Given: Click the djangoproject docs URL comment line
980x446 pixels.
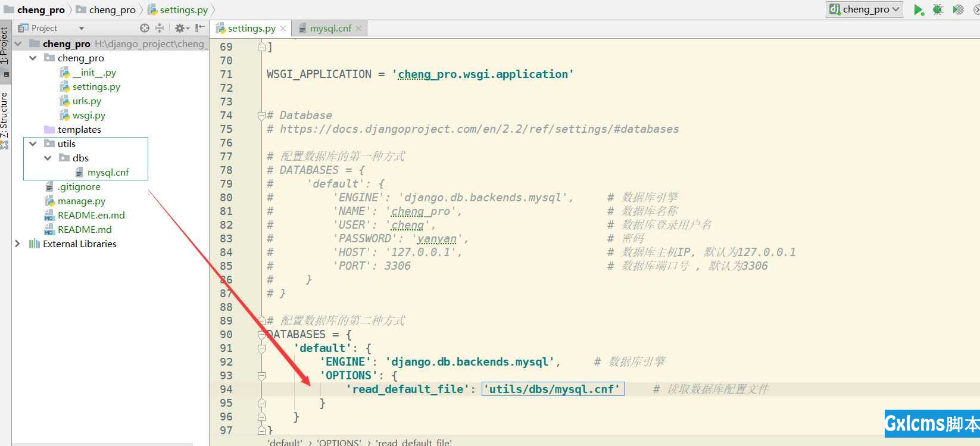Looking at the screenshot, I should pos(473,129).
